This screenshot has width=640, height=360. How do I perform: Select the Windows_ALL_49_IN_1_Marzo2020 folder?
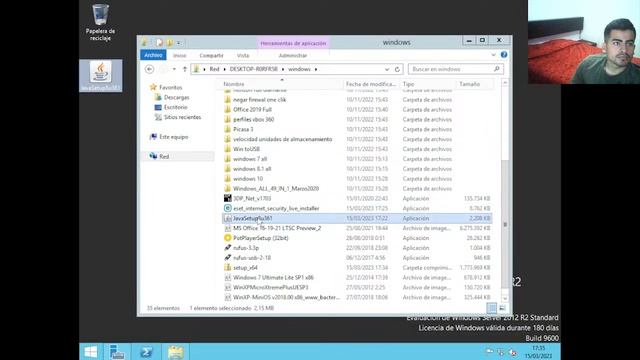click(276, 189)
